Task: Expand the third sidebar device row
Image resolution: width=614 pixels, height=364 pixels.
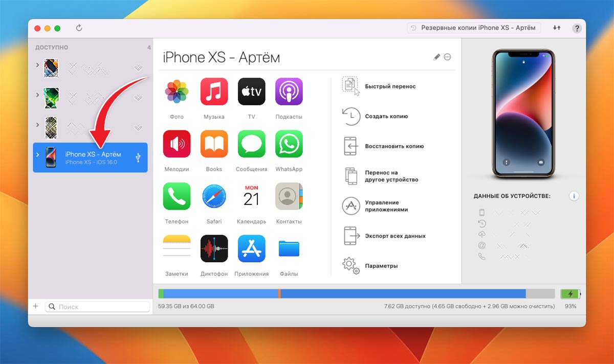Action: [x=37, y=125]
